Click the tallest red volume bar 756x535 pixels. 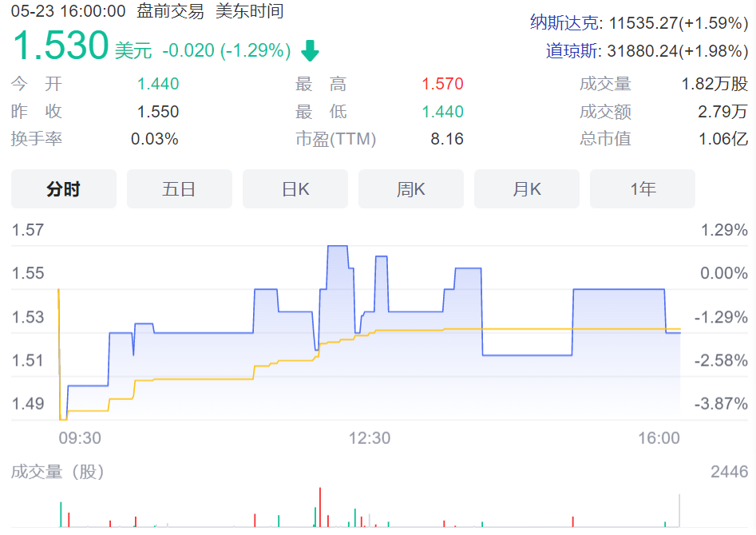319,507
